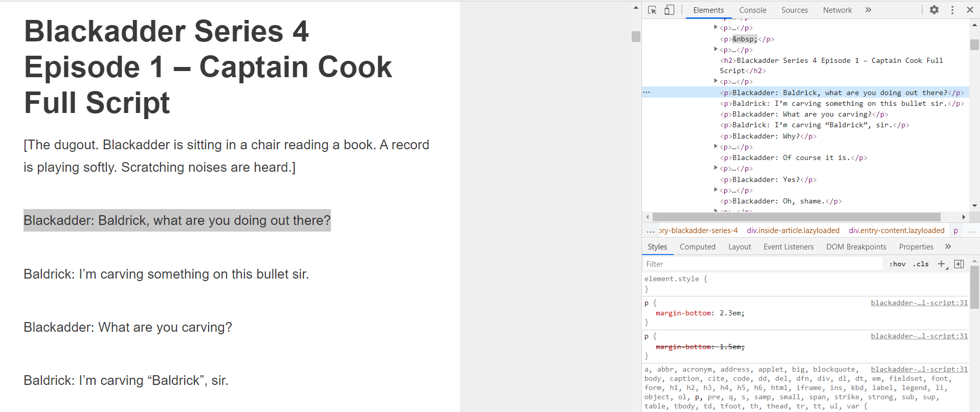Image resolution: width=980 pixels, height=412 pixels.
Task: Add a new style rule plus icon
Action: (942, 264)
